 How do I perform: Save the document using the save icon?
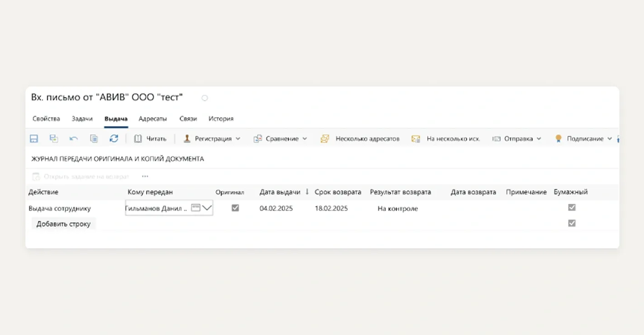point(34,138)
